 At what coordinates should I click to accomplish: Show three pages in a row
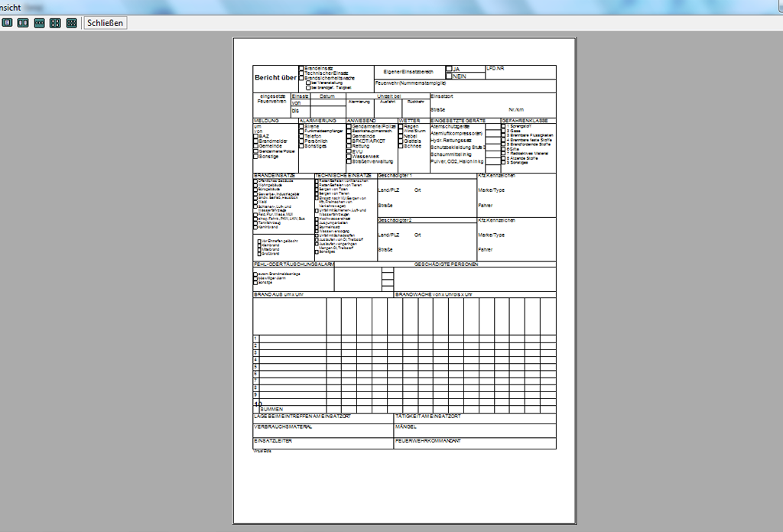(40, 23)
